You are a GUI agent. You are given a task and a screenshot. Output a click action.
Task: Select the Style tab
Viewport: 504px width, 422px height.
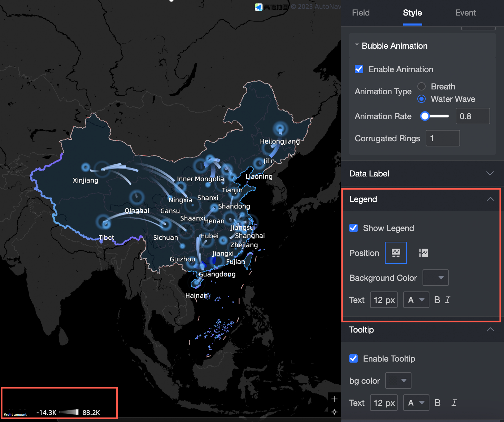(412, 13)
